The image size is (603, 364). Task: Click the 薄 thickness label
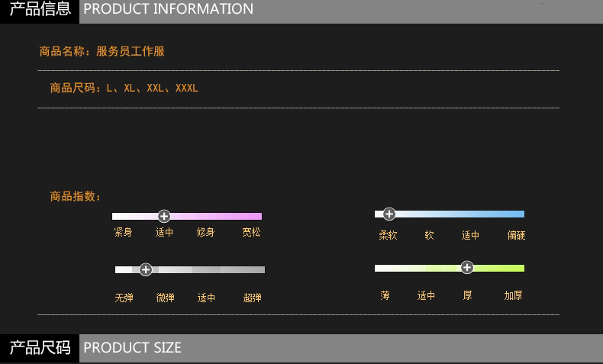(385, 295)
